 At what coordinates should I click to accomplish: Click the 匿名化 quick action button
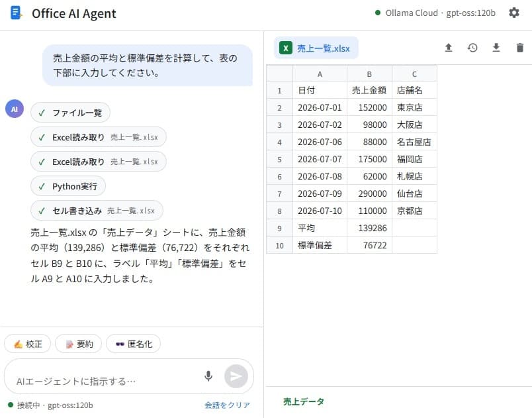tap(134, 344)
